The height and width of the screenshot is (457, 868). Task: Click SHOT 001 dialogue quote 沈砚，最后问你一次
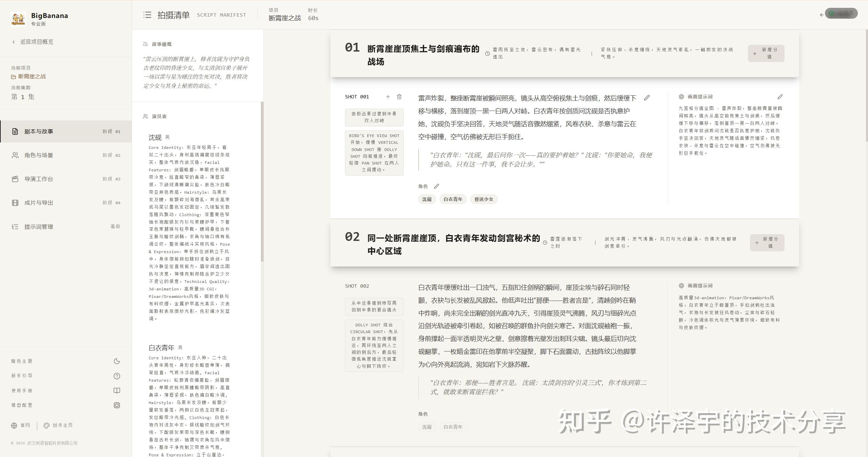click(x=541, y=159)
